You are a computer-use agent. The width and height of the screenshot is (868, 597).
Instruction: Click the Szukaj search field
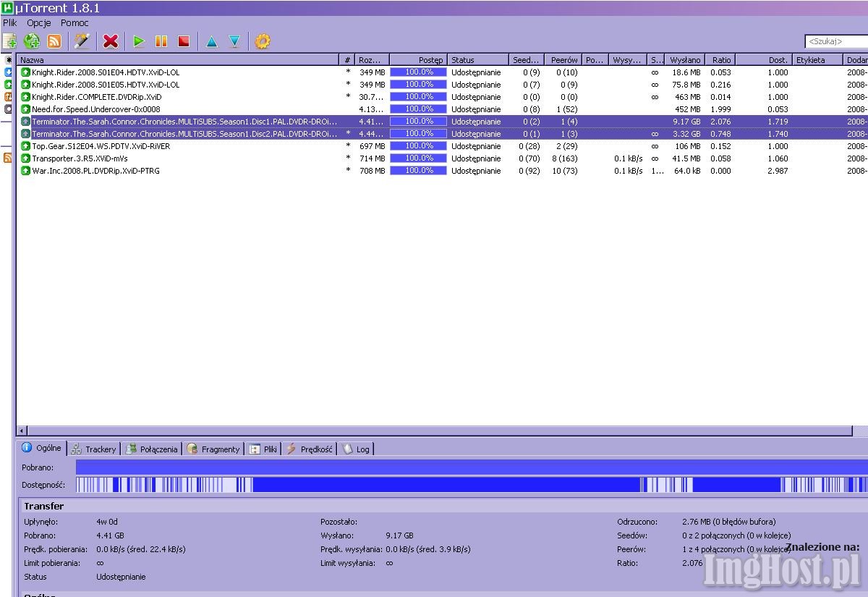pos(836,41)
